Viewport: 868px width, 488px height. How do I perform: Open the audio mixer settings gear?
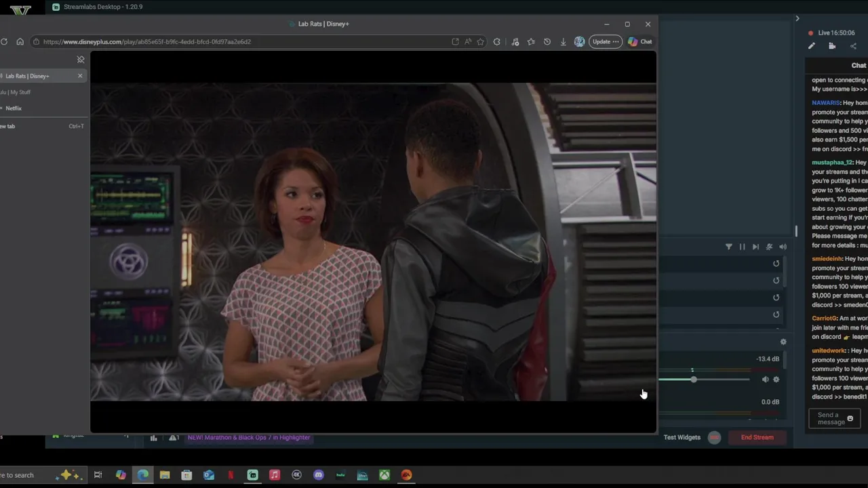(x=783, y=342)
